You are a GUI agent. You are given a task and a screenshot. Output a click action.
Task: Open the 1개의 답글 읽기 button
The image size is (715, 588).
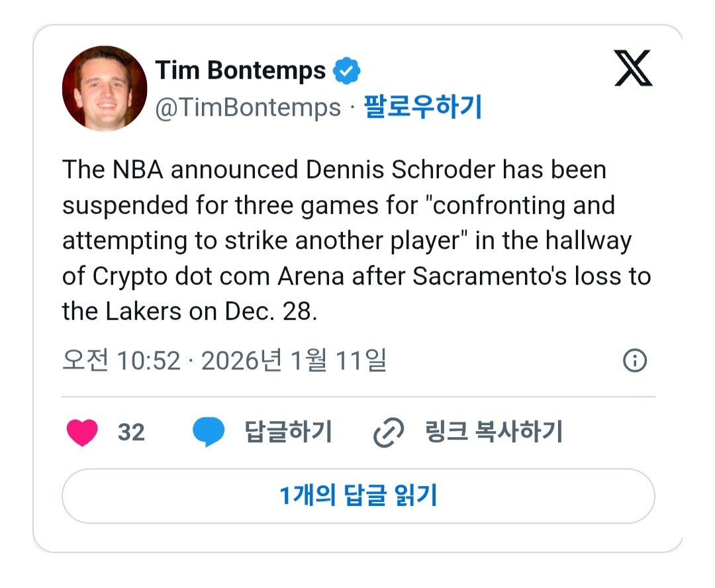(x=358, y=495)
